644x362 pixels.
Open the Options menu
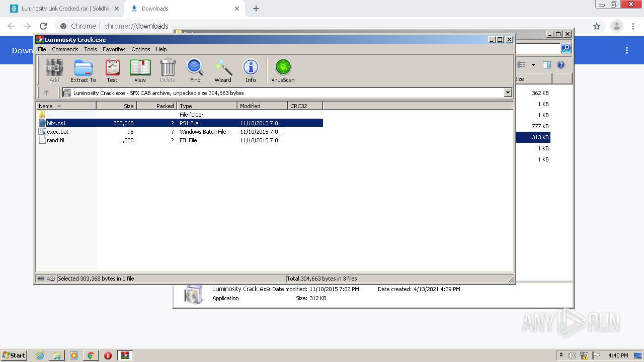[x=141, y=49]
